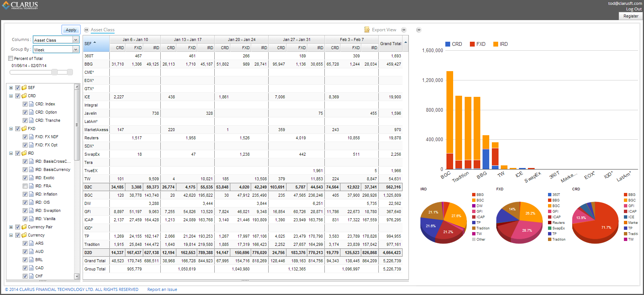
Task: Expand the Currency Pair tree node
Action: [x=11, y=227]
